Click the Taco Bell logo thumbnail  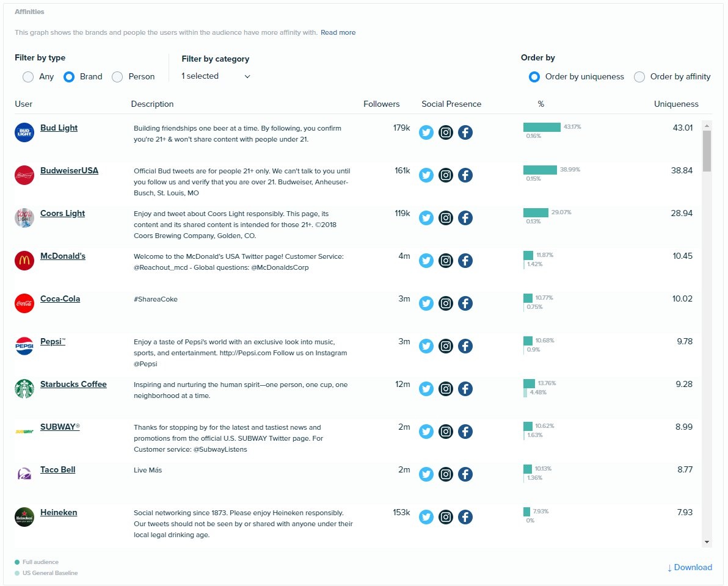[24, 474]
